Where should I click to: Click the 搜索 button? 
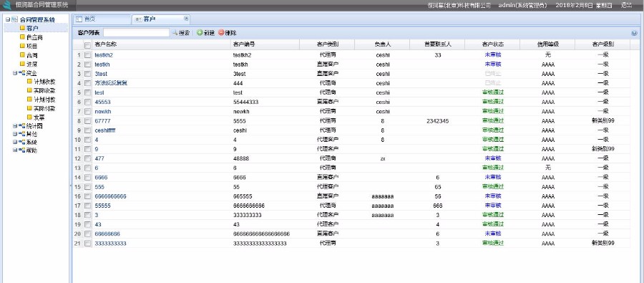pyautogui.click(x=181, y=33)
